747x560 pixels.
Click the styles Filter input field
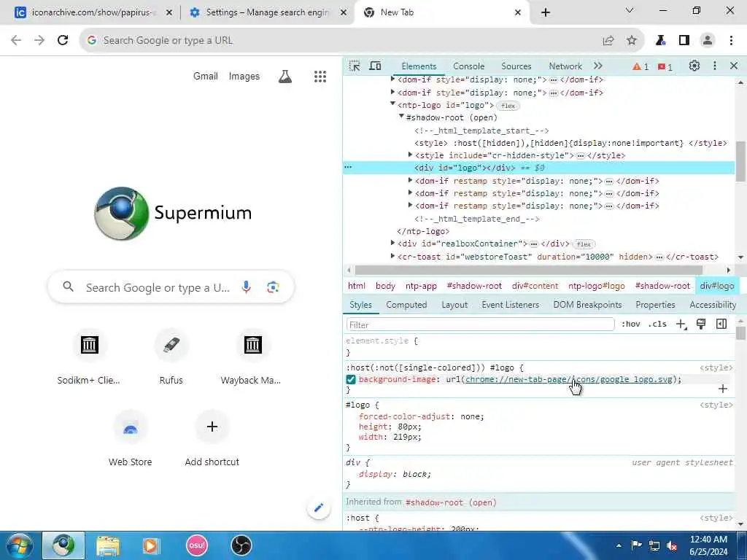(480, 324)
